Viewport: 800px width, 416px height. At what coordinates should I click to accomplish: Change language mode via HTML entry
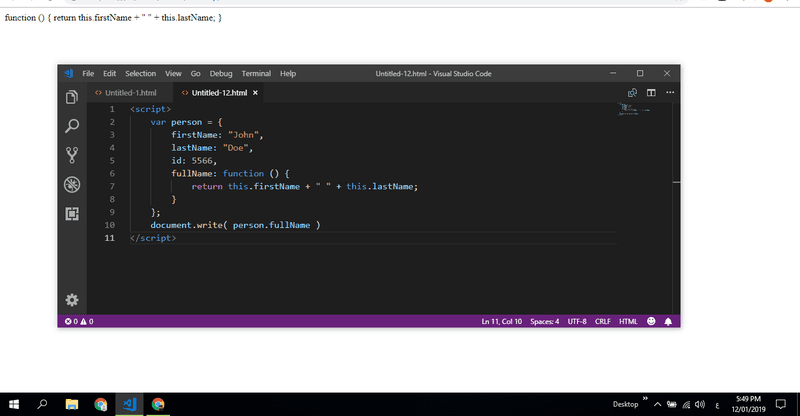click(x=628, y=321)
